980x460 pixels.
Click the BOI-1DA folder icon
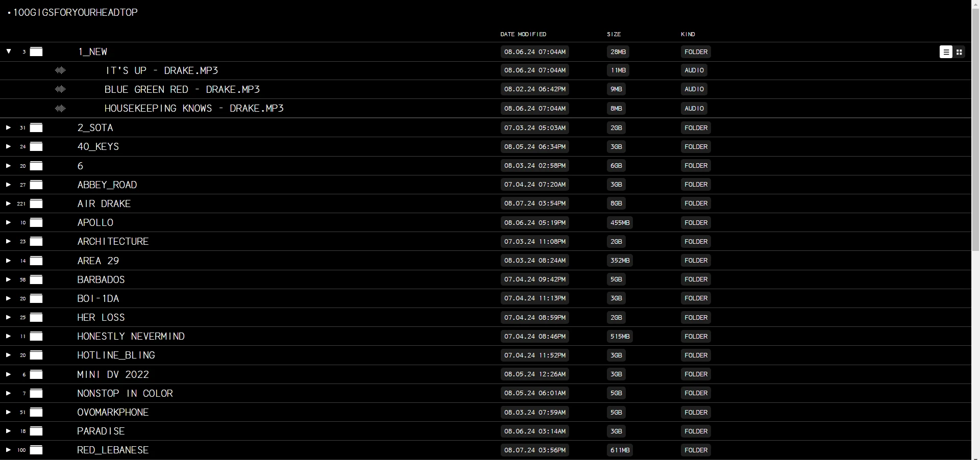[x=36, y=298]
